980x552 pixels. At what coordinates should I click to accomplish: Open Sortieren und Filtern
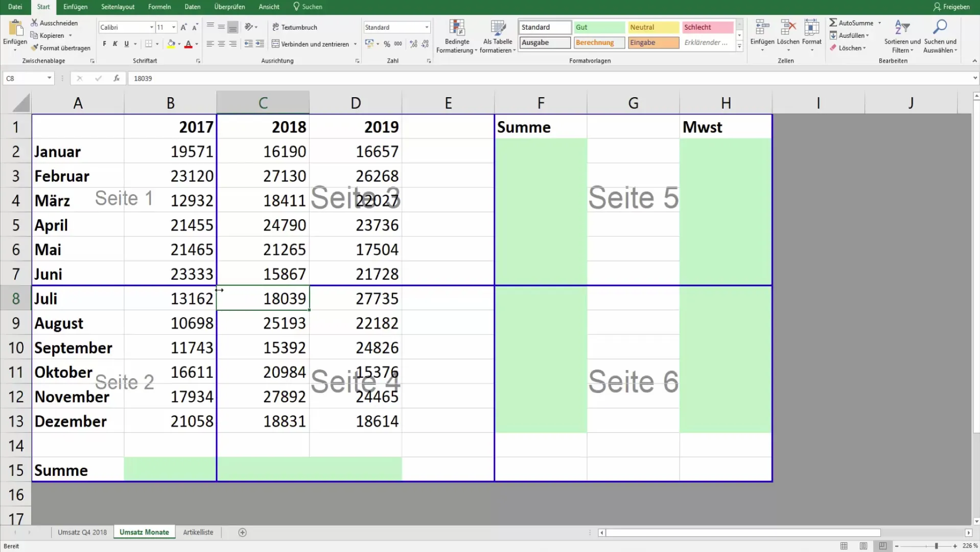click(x=902, y=36)
